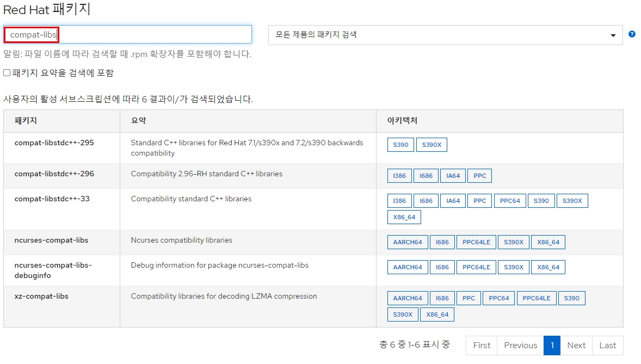This screenshot has width=641, height=364.
Task: Select X86_64 for ncurses-compat-libs-debuginfo
Action: 548,267
